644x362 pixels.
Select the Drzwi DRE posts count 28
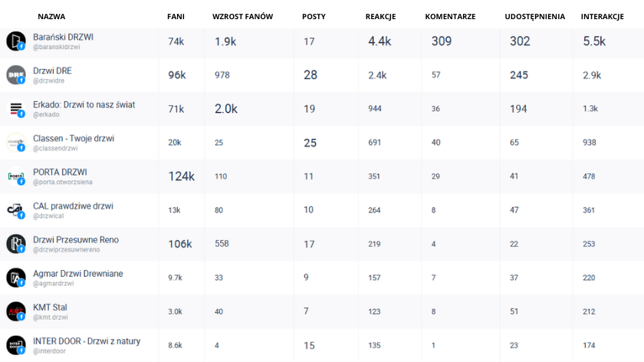(310, 75)
